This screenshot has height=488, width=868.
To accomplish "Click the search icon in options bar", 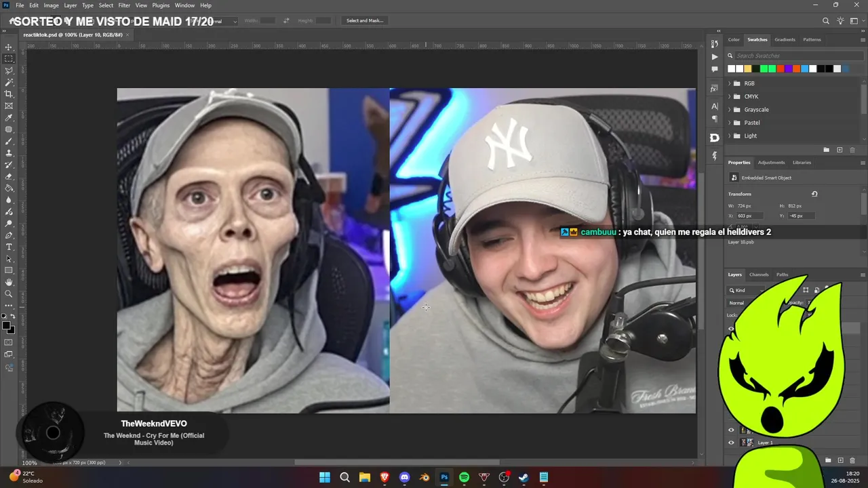I will click(826, 21).
